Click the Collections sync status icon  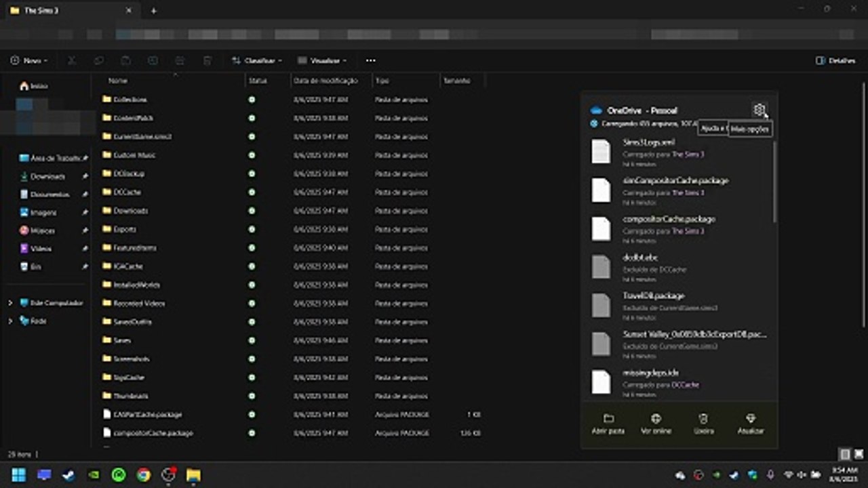pos(252,100)
